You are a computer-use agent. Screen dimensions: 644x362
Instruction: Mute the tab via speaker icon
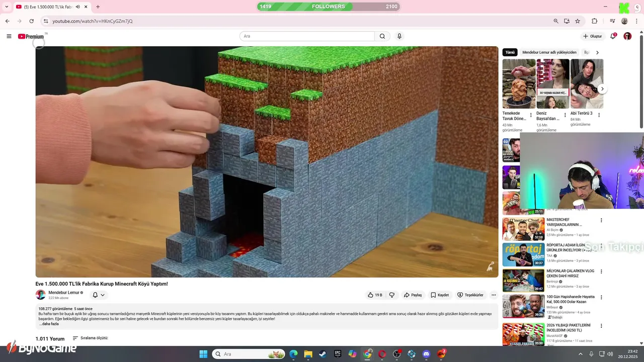78,7
